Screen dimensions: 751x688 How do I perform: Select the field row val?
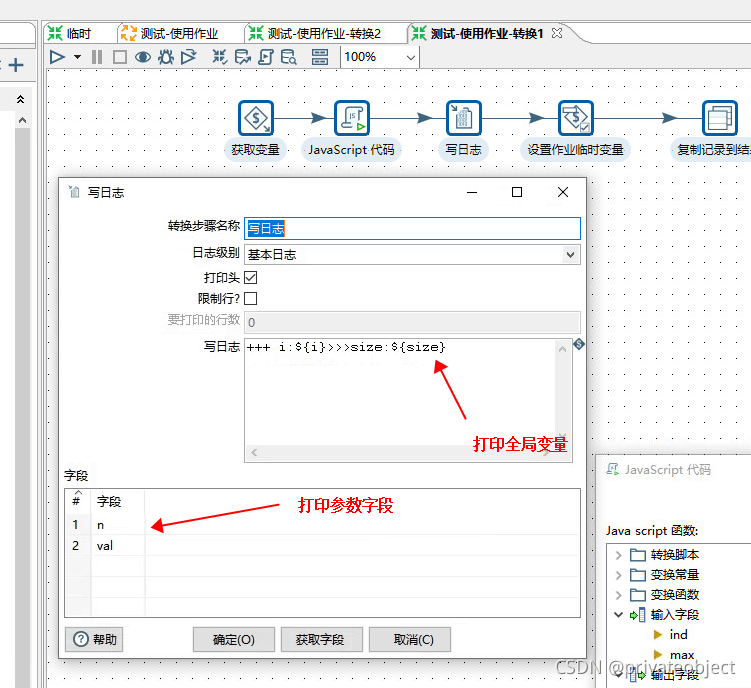pos(322,546)
